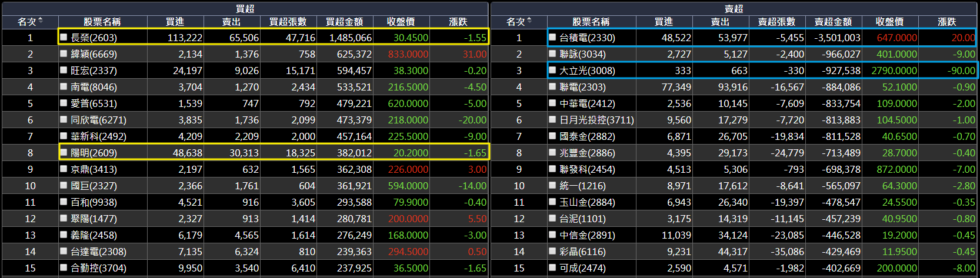Viewport: 980px width, 278px height.
Task: Click 賣出 header in the 買超 table
Action: tap(232, 22)
